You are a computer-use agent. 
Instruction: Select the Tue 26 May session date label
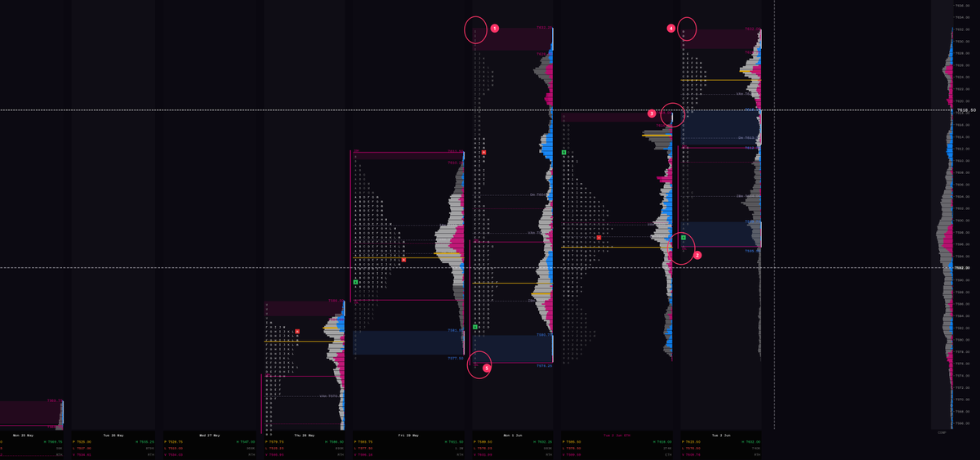(113, 435)
